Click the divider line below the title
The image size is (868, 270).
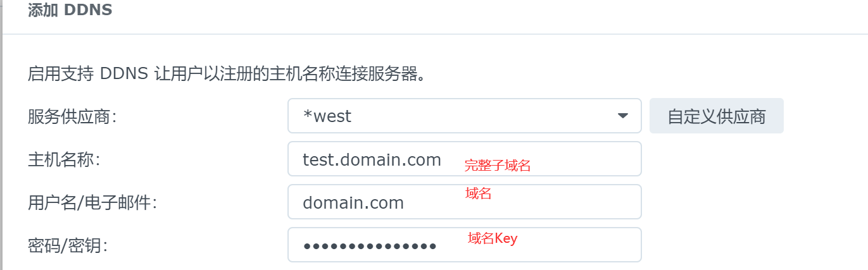click(434, 34)
